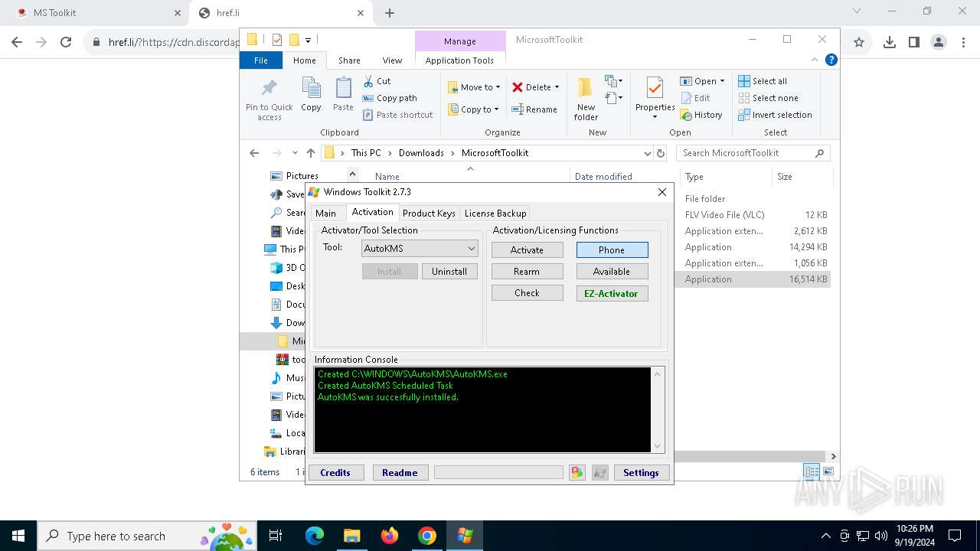
Task: Open Chrome side panel icon
Action: click(x=914, y=43)
